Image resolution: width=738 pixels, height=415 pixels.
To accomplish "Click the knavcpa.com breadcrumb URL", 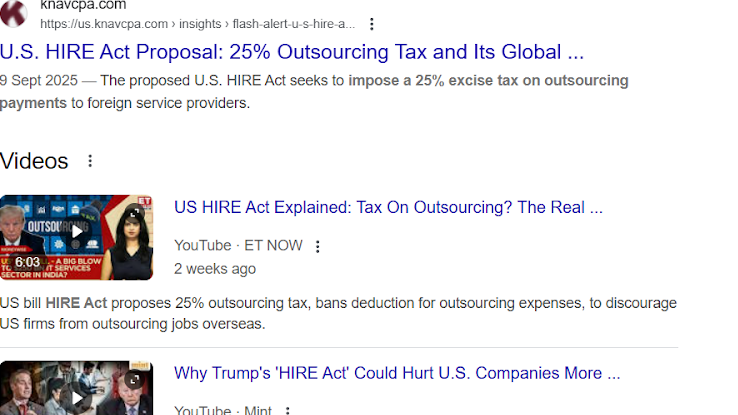I will 196,24.
